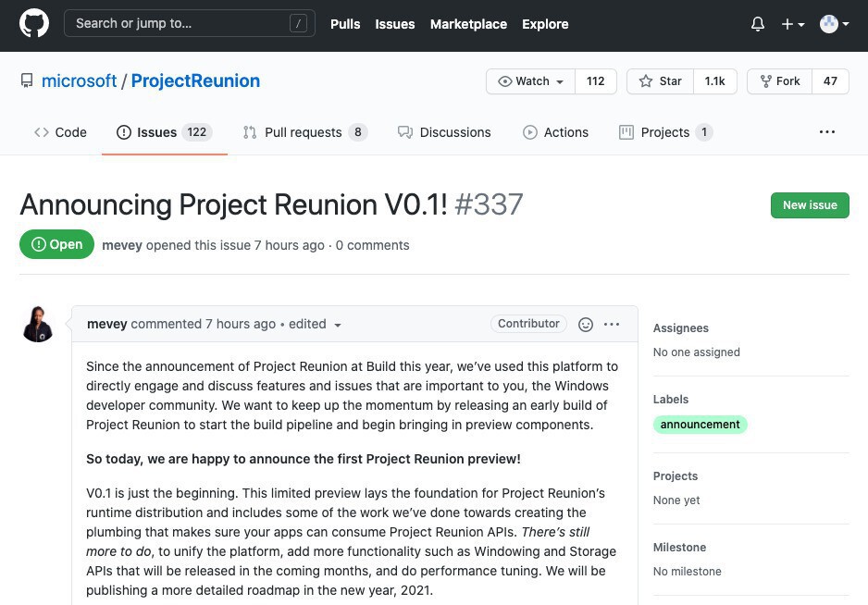868x605 pixels.
Task: Focus the Search or jump to field
Action: pos(180,24)
